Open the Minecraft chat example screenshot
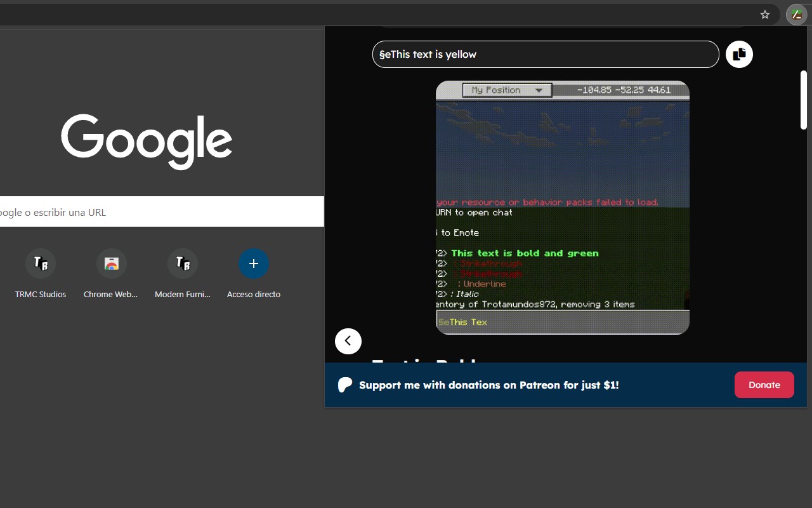The height and width of the screenshot is (508, 812). (563, 208)
